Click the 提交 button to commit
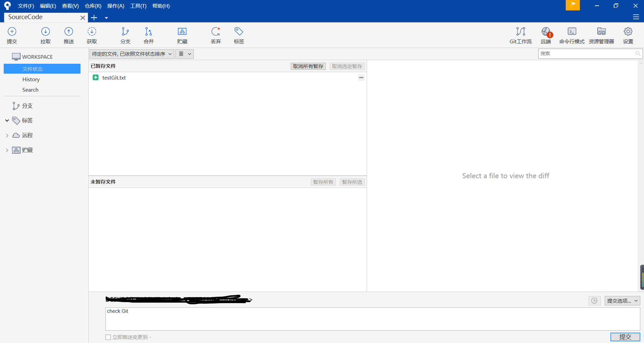The height and width of the screenshot is (343, 644). tap(625, 337)
